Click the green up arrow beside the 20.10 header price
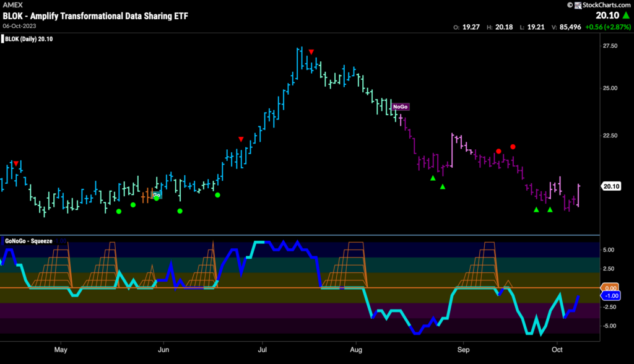Screen dimensions: 634x364 (x=626, y=15)
